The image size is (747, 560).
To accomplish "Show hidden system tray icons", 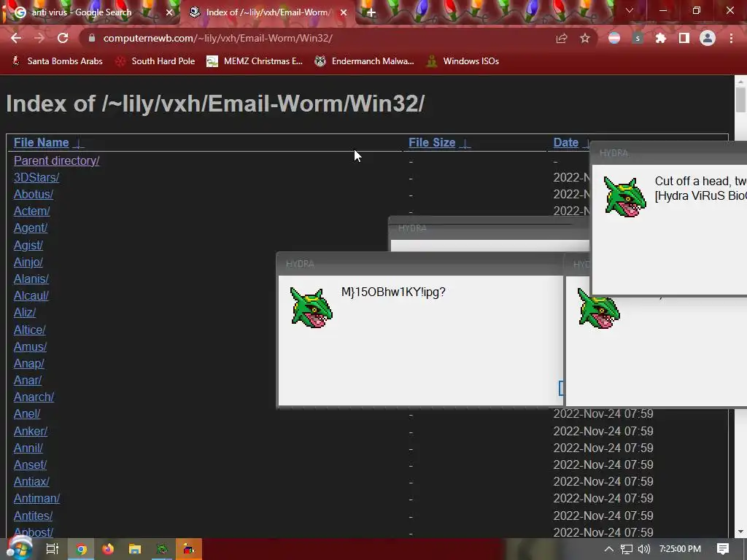I will 608,549.
